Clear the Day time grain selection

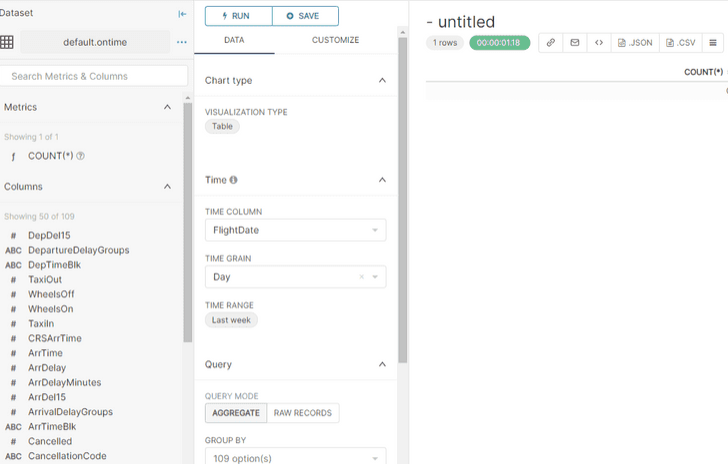coord(362,277)
